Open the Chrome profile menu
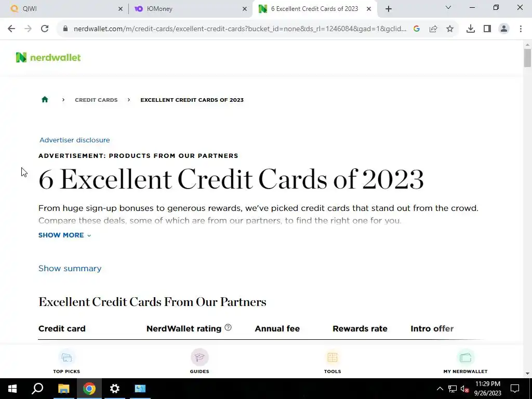 [x=504, y=29]
